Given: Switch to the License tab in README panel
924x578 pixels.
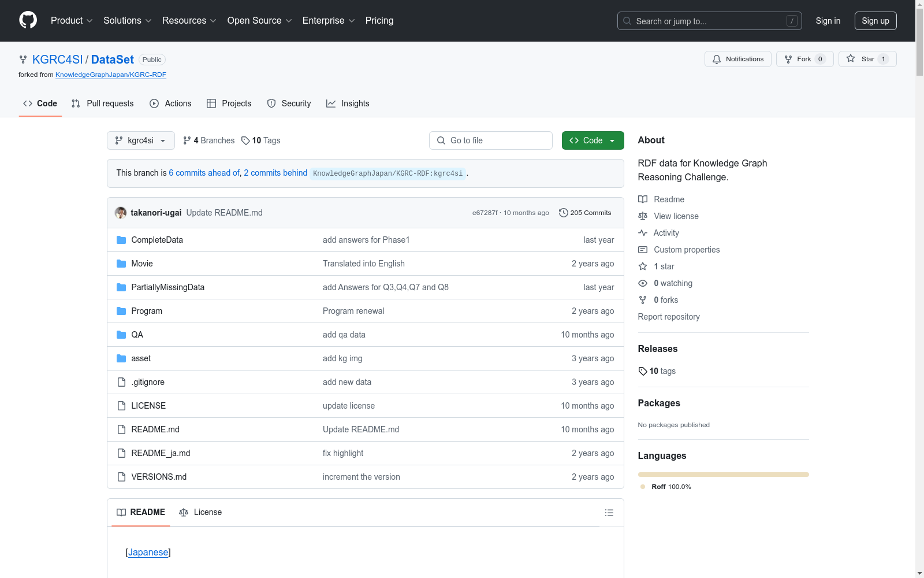Looking at the screenshot, I should click(201, 512).
